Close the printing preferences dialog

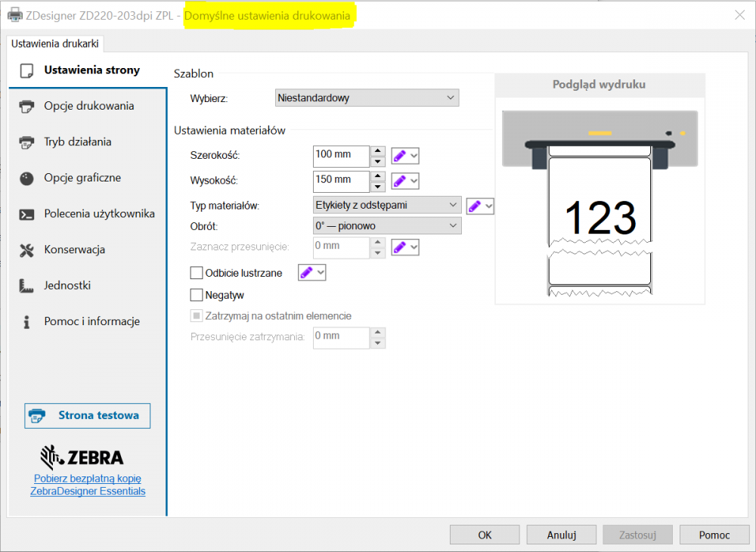point(739,15)
